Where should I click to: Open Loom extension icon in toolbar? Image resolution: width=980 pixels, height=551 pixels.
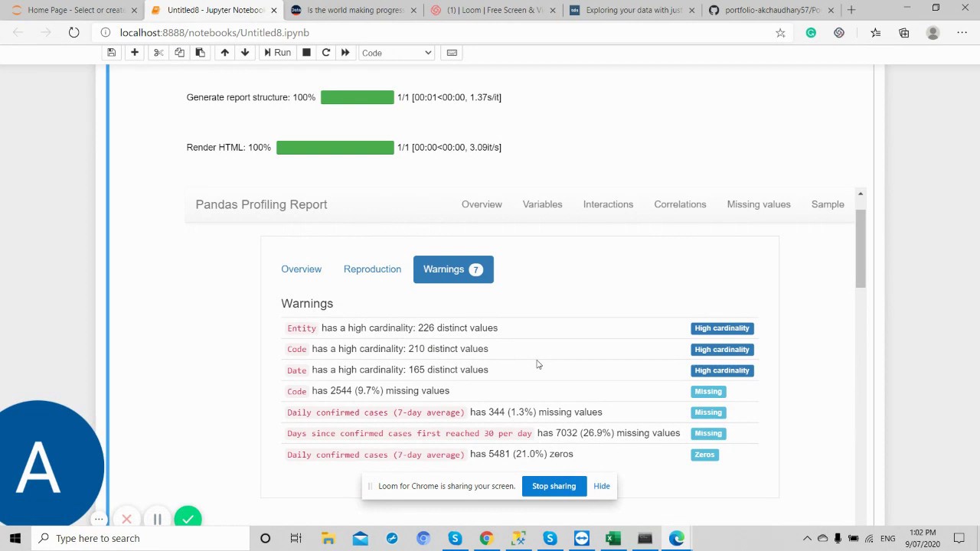[839, 33]
